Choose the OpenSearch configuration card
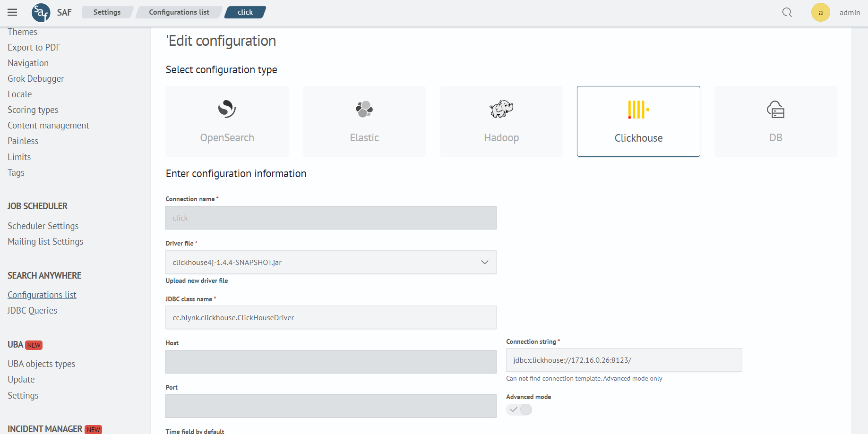 [x=227, y=121]
